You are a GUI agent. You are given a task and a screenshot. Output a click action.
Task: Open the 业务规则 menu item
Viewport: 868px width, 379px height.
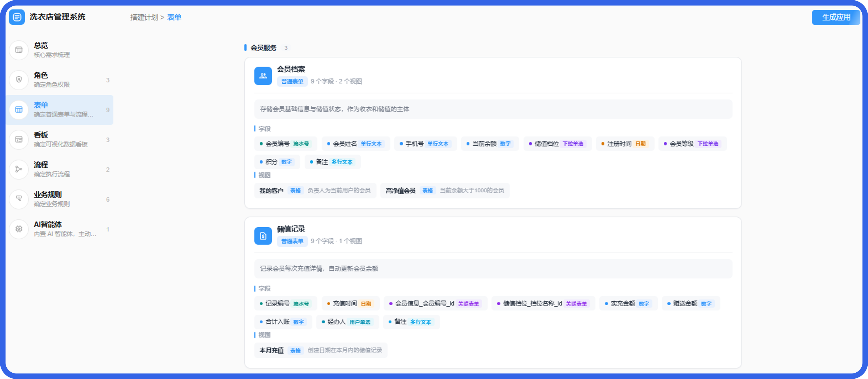[60, 199]
